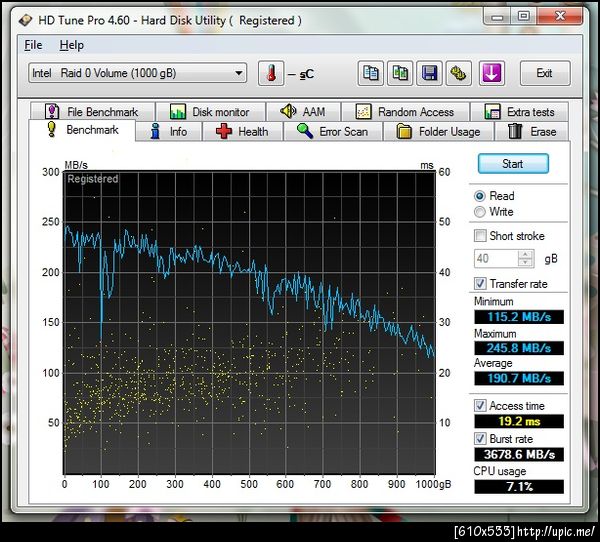
Task: Click the HD Tune Pro title bar icon
Action: point(24,20)
